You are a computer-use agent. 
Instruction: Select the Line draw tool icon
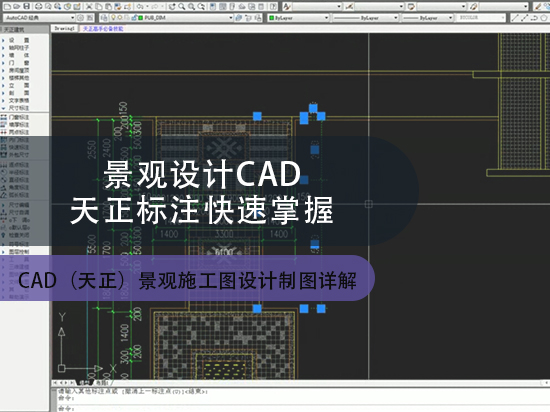tap(515, 17)
